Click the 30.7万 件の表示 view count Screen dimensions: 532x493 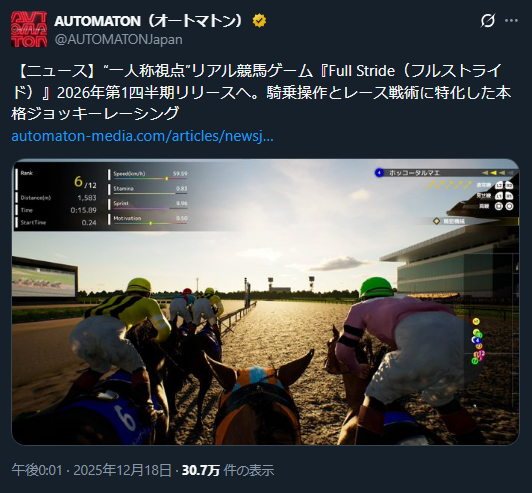[228, 470]
